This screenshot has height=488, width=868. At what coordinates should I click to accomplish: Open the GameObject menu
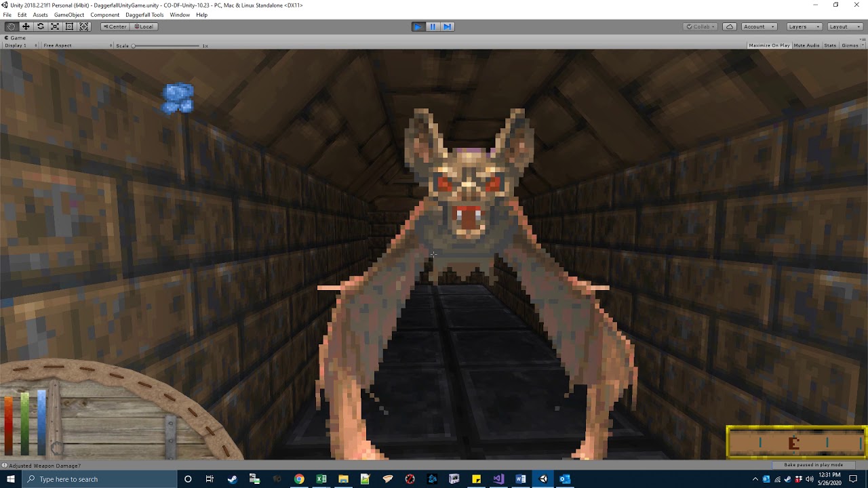(x=69, y=15)
